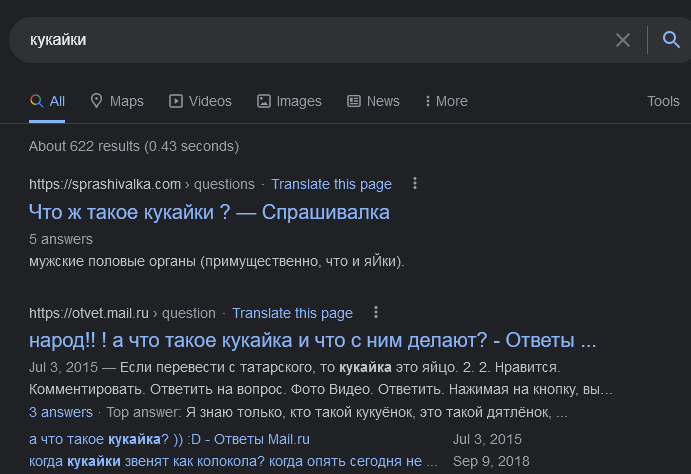Screen dimensions: 691x474
Task: Click the sprashivalka.com URL breadcrumb
Action: (105, 184)
